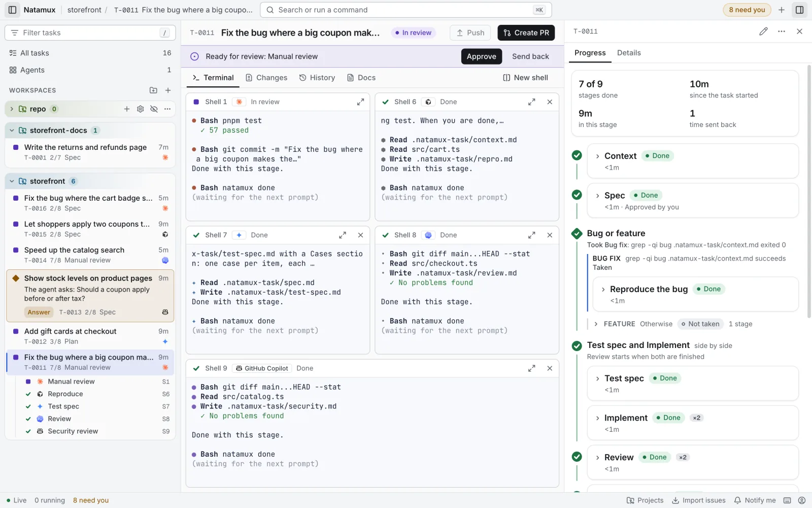Expand the Reproduce the bug stage

pos(603,290)
